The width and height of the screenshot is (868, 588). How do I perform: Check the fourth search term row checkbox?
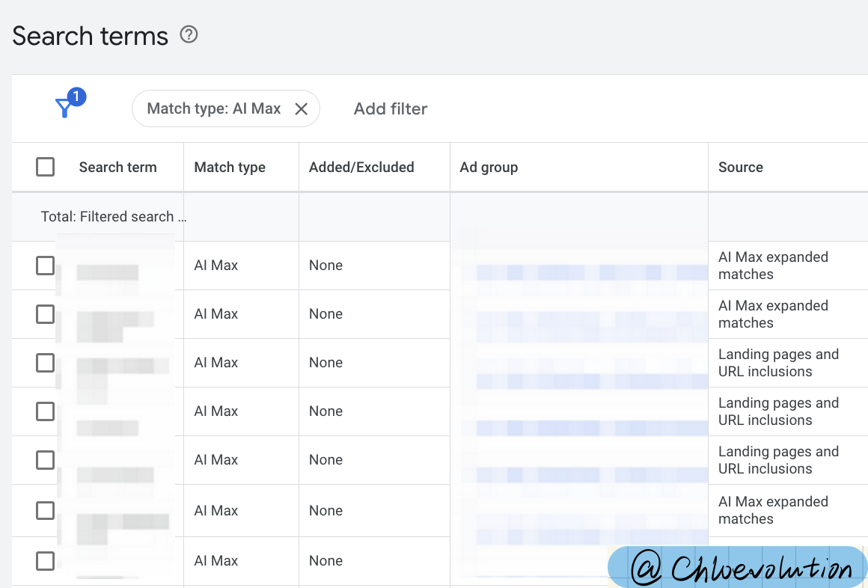coord(46,411)
